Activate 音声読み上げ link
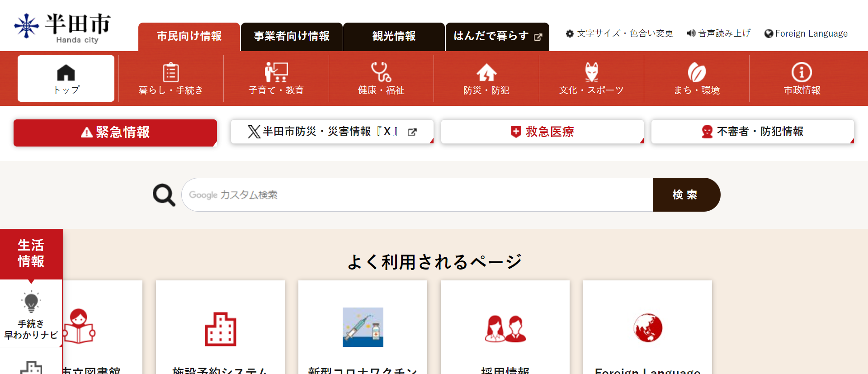Screen dimensions: 868x374 coord(719,33)
